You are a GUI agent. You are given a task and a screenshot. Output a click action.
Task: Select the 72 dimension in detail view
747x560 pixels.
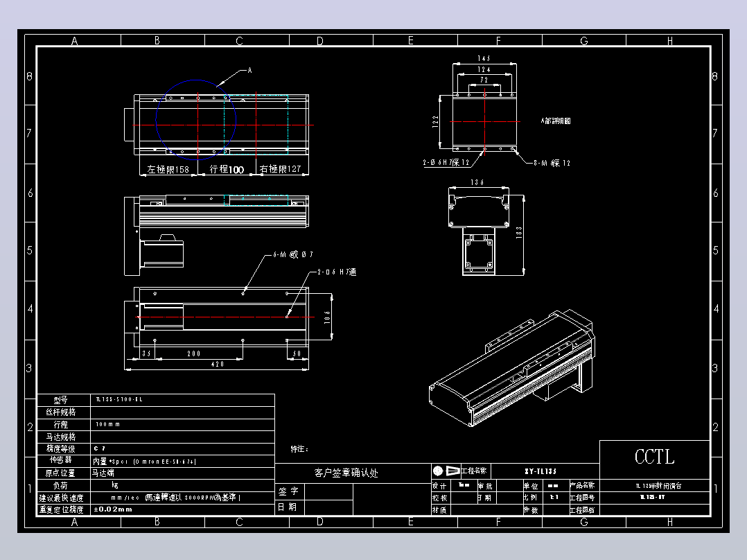pyautogui.click(x=484, y=80)
